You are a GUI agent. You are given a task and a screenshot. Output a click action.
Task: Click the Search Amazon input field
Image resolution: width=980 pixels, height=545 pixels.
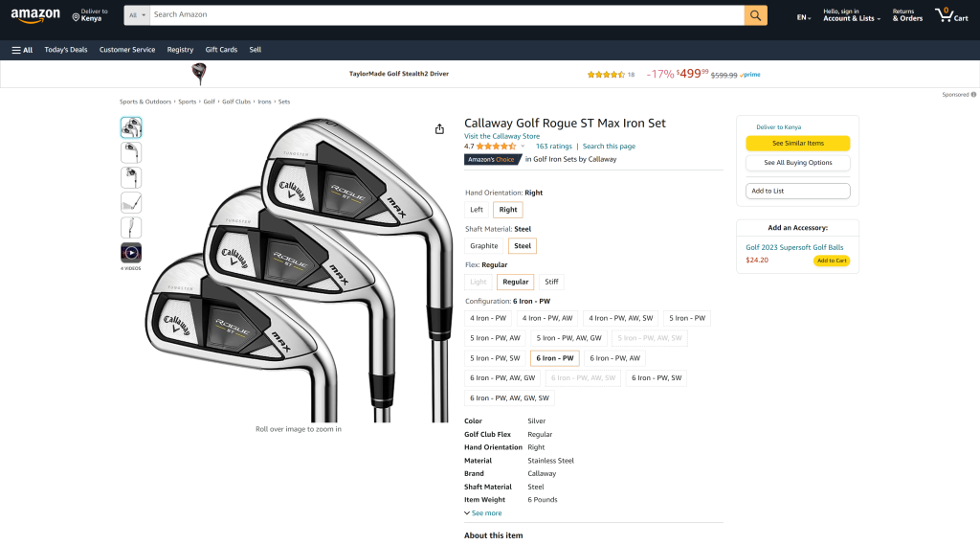(x=447, y=15)
